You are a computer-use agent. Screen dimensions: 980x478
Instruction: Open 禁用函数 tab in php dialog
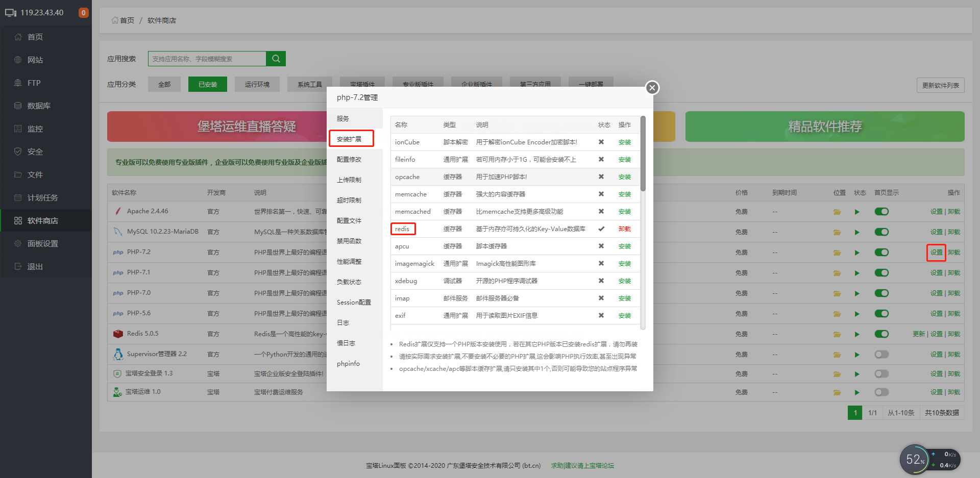click(355, 241)
